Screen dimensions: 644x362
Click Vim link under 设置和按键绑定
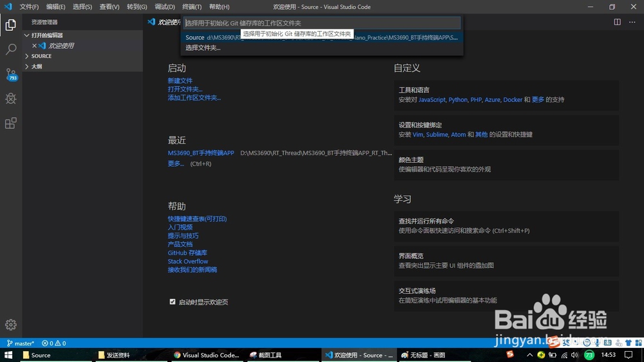(418, 135)
